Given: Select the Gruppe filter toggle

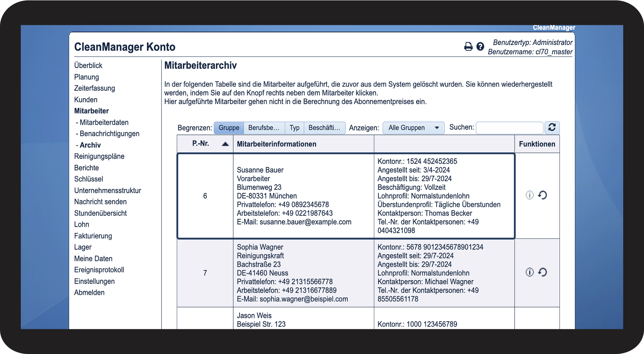Looking at the screenshot, I should (229, 128).
